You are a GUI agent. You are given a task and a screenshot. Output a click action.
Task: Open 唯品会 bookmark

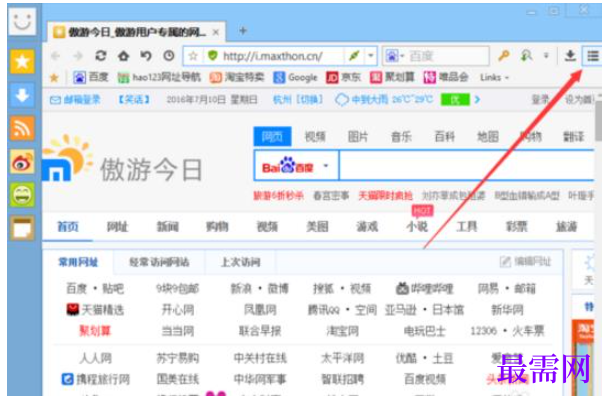[x=445, y=78]
